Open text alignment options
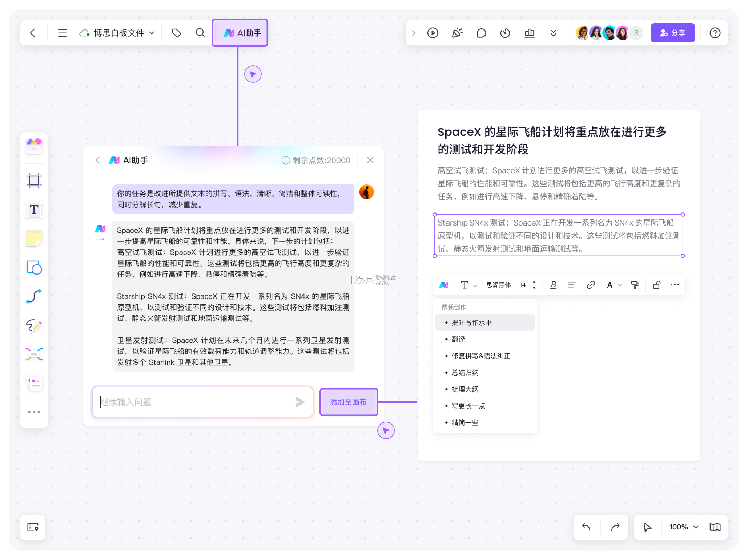This screenshot has height=560, width=748. 572,285
